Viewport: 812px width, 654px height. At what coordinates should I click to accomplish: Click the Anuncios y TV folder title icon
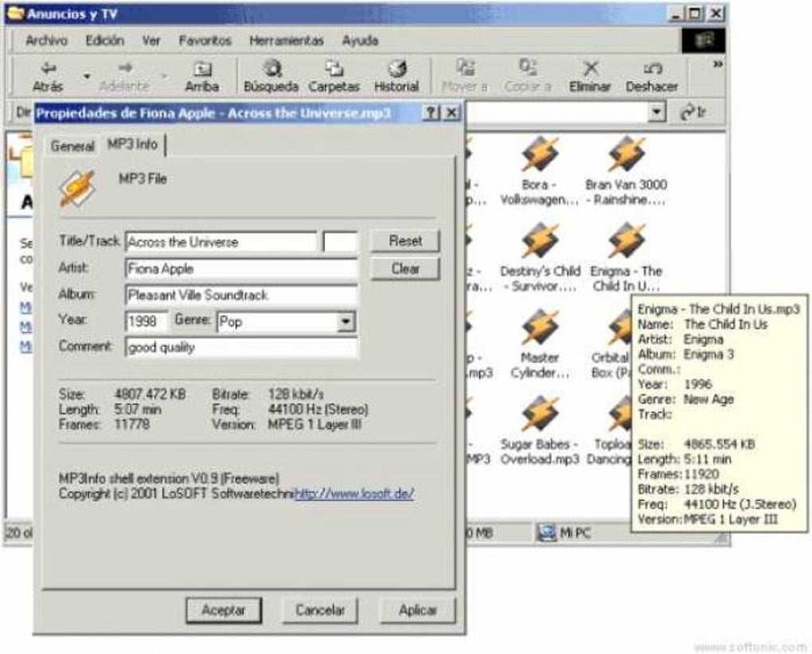(x=14, y=13)
